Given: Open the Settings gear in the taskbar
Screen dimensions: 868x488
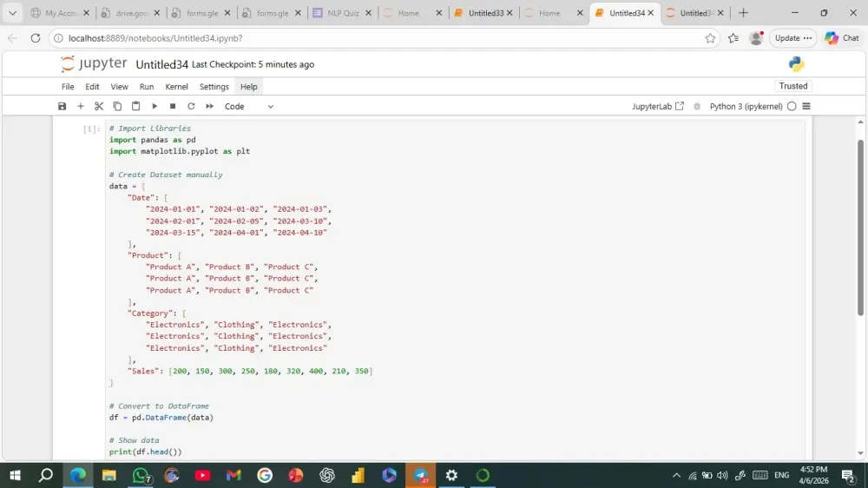Looking at the screenshot, I should [451, 475].
